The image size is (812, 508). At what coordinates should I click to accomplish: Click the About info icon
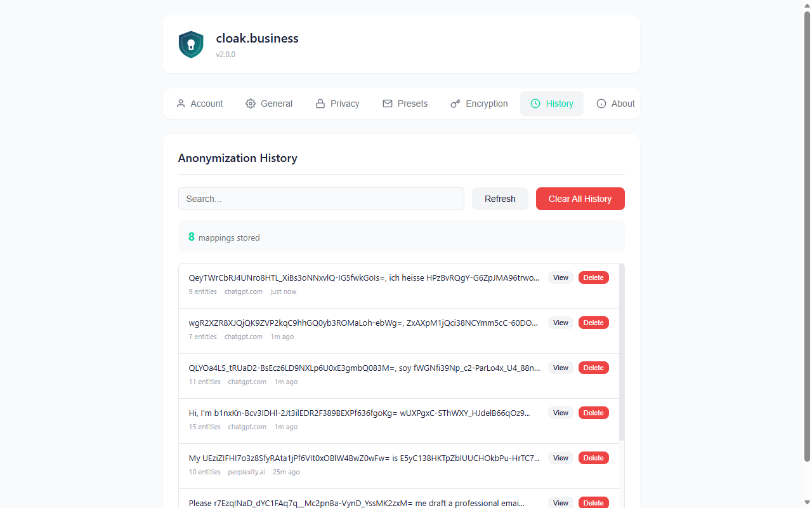(601, 104)
